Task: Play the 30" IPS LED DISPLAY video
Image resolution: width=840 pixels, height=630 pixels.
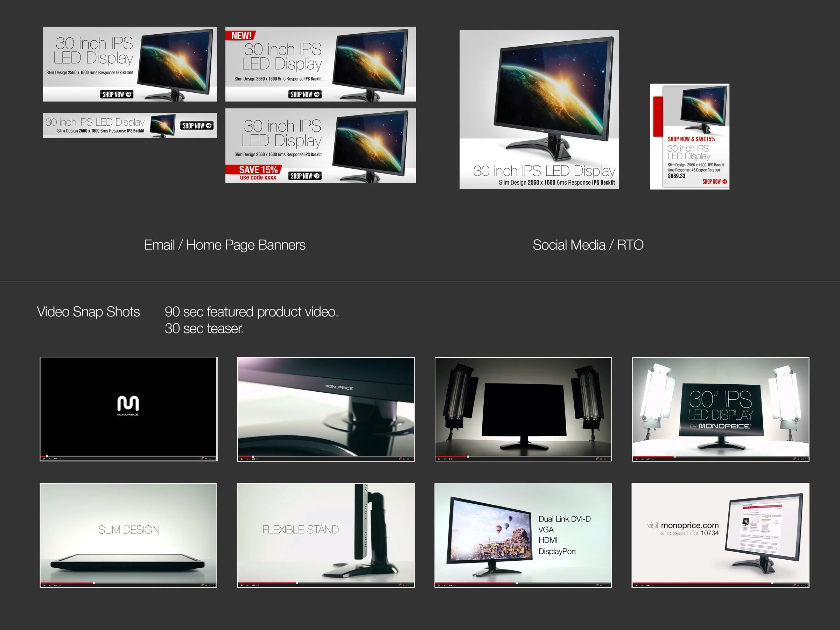Action: click(636, 459)
